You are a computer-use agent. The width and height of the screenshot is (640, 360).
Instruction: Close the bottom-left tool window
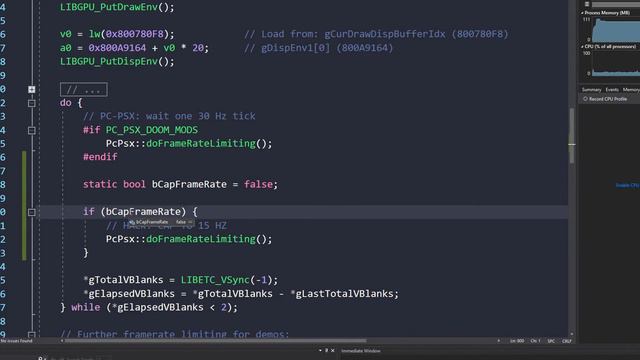pos(333,350)
